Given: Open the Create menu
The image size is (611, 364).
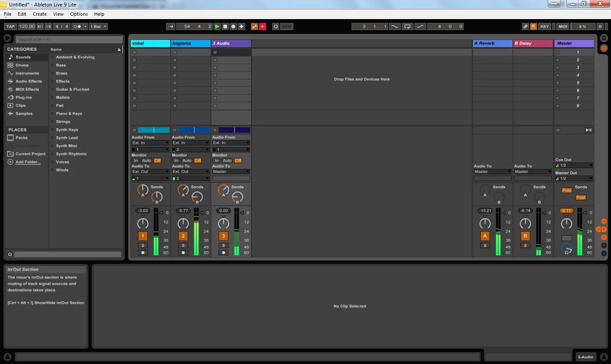Looking at the screenshot, I should click(x=39, y=14).
